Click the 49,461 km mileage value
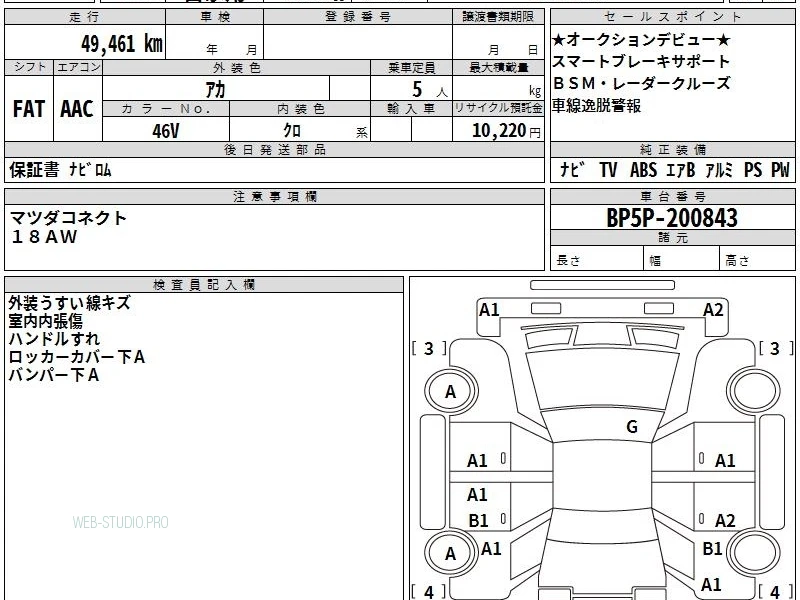 [x=122, y=44]
